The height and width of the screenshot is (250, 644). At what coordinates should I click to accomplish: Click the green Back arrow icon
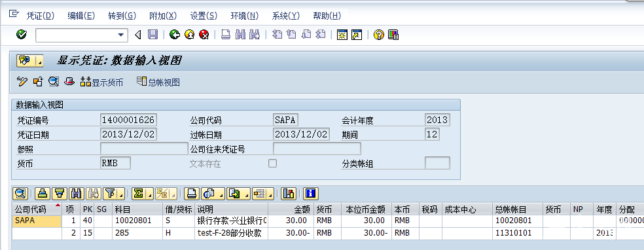point(175,35)
